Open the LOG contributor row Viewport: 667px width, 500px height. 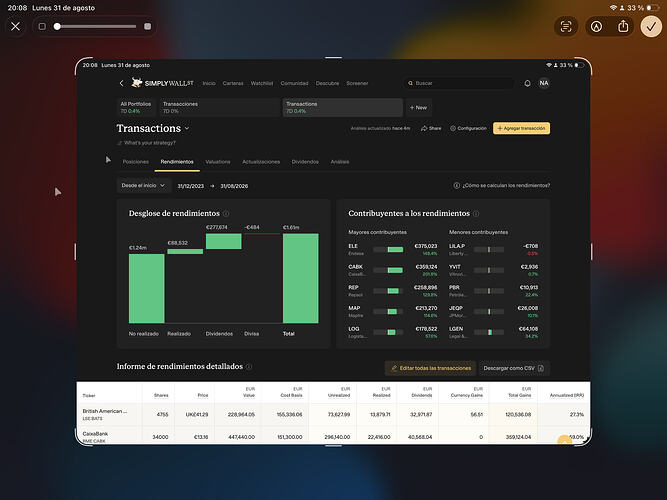(393, 332)
